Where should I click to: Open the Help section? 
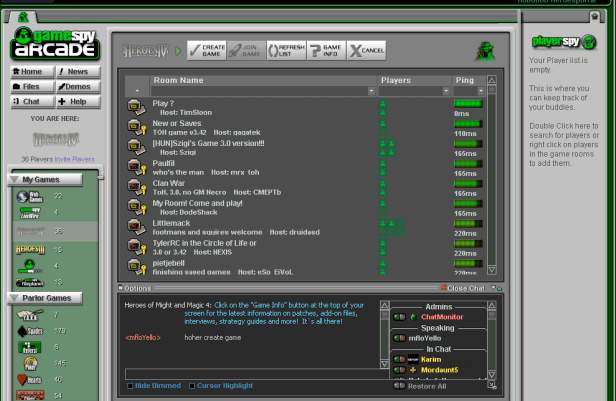(78, 101)
